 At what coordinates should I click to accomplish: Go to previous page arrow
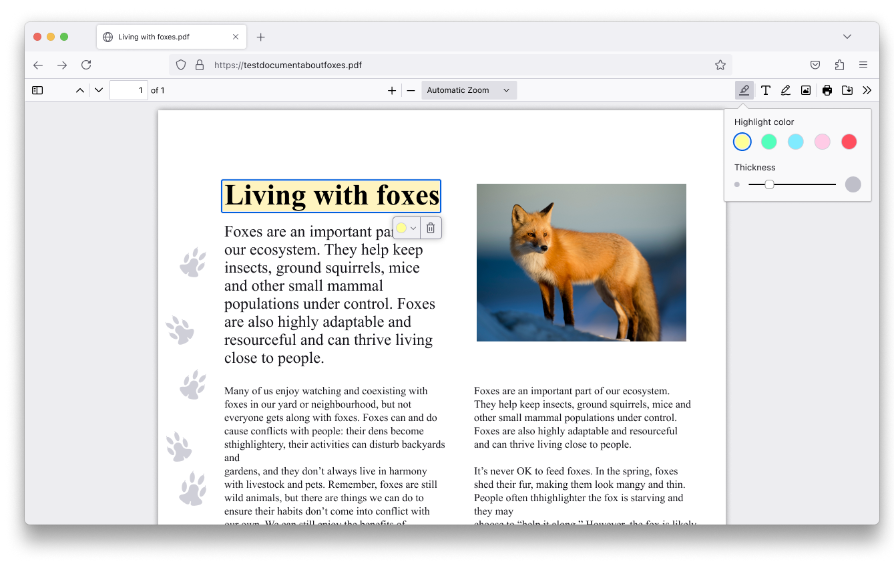[80, 90]
